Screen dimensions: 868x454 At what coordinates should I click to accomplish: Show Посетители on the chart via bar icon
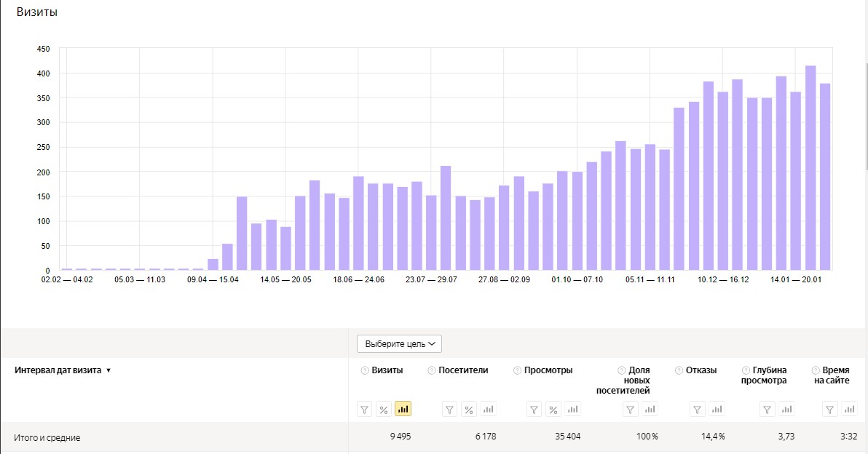[x=488, y=409]
